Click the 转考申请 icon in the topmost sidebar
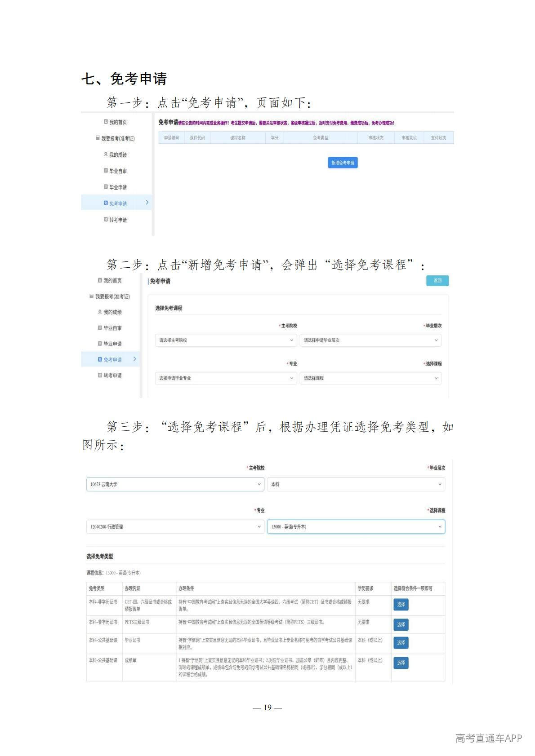This screenshot has height=756, width=535. (106, 220)
